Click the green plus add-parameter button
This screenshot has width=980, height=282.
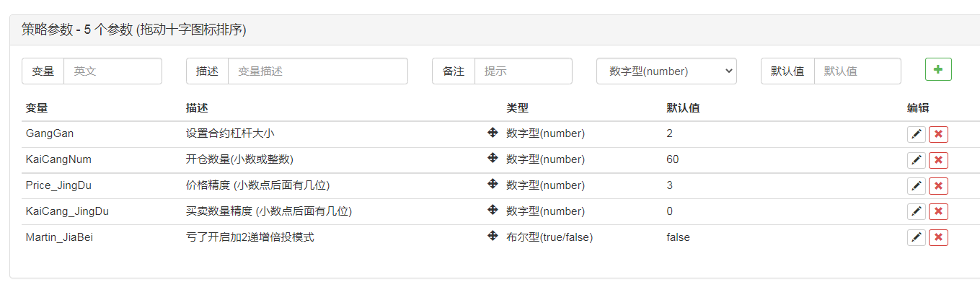938,69
